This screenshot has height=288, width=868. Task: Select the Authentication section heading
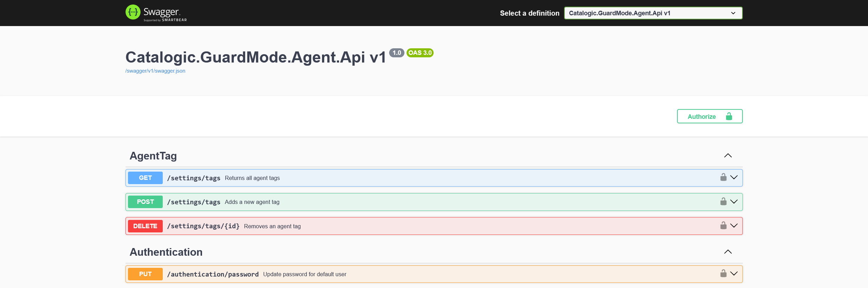tap(166, 252)
